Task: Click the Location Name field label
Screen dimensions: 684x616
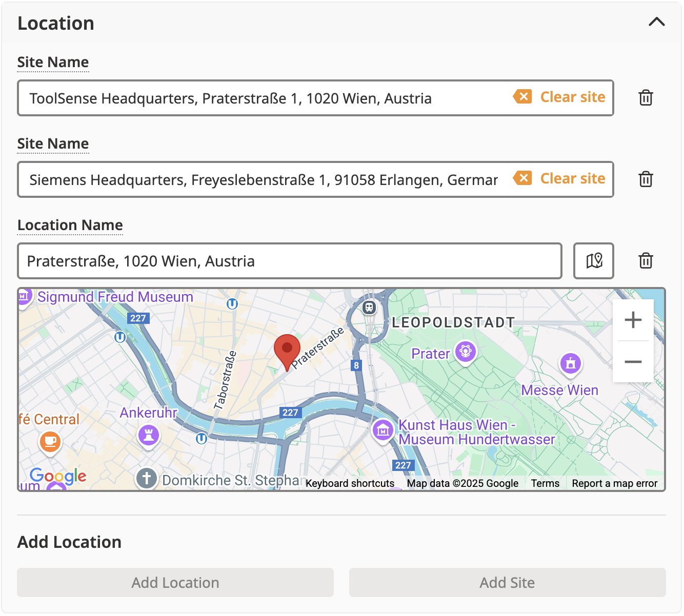Action: point(70,225)
